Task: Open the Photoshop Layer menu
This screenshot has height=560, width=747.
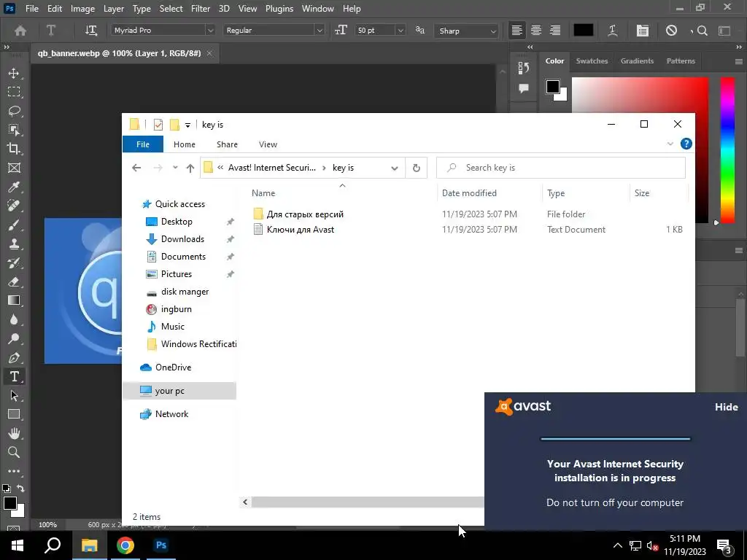Action: (114, 9)
